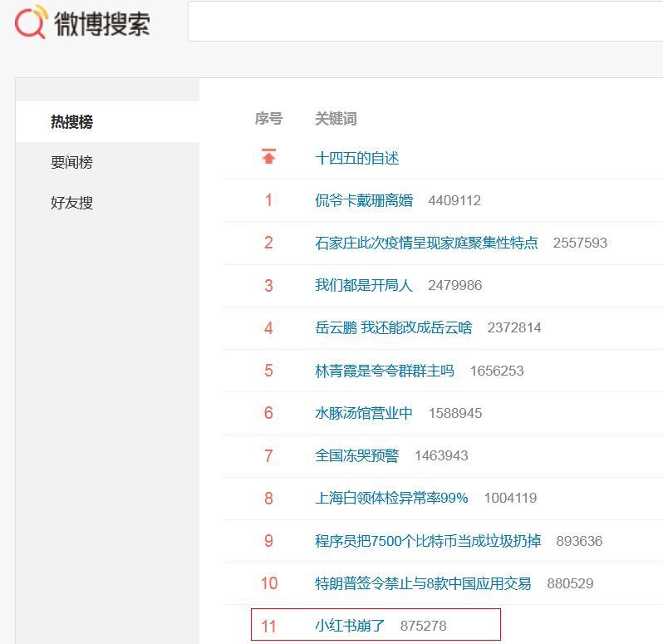
Task: Click rank number 10
Action: [269, 583]
